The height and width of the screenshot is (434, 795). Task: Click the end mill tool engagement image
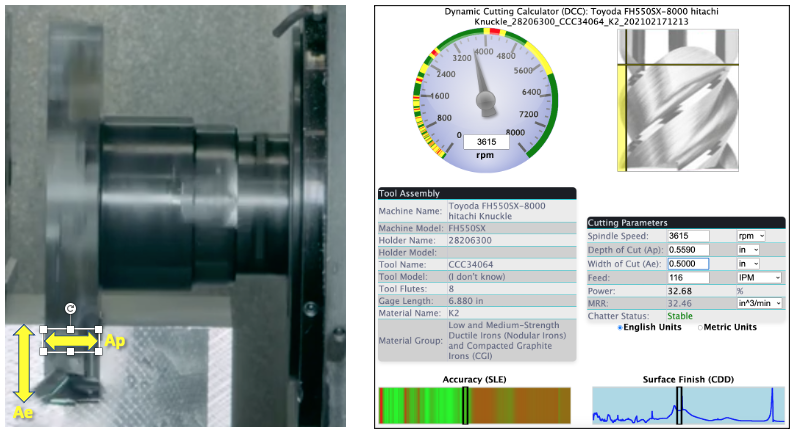[x=677, y=100]
